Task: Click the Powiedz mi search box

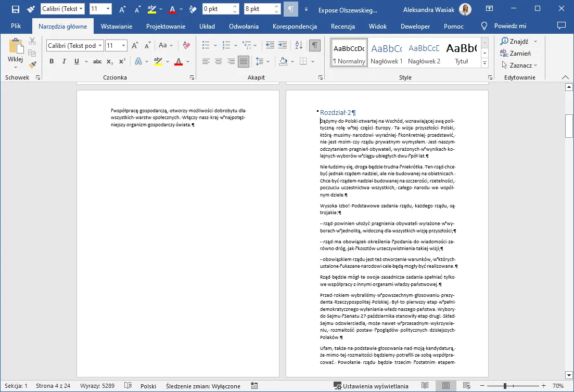Action: click(x=504, y=26)
